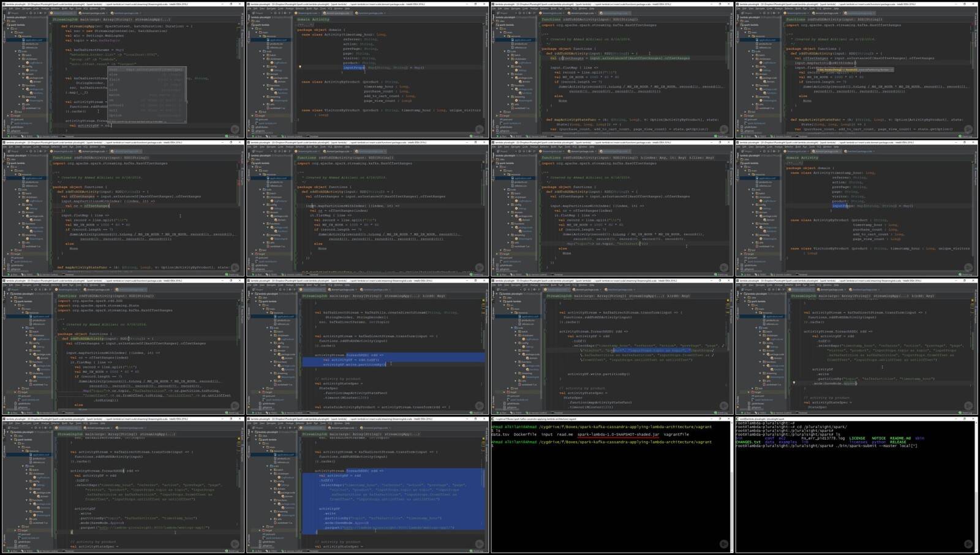The image size is (980, 555).
Task: Click application.conf file icon in top-left project tree
Action: coord(23,40)
